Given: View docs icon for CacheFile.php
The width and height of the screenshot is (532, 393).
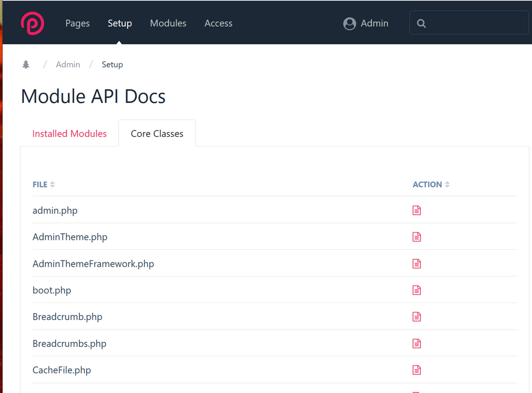Looking at the screenshot, I should [x=417, y=370].
